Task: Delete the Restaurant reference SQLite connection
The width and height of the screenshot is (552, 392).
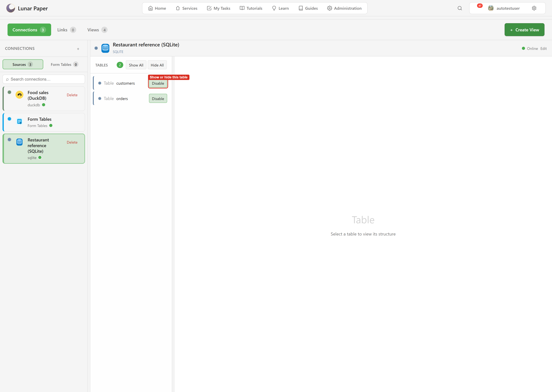Action: (72, 142)
